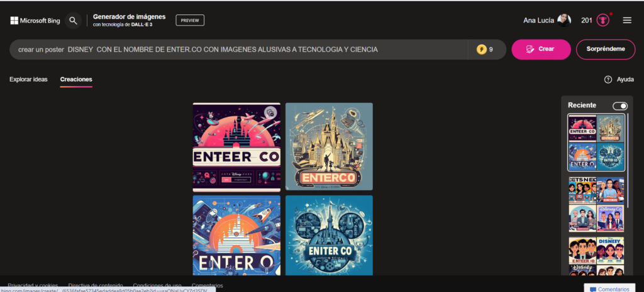Click Ana Lucía profile avatar
This screenshot has height=292, width=644.
564,20
